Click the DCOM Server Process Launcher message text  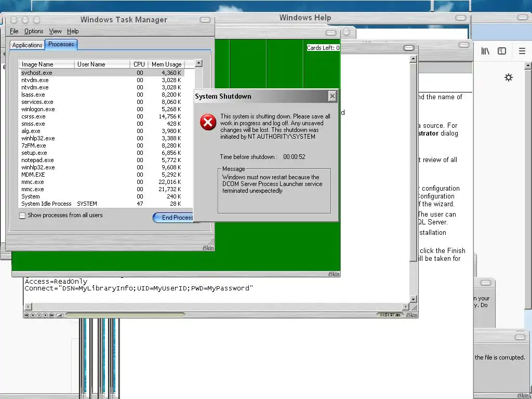[x=272, y=184]
